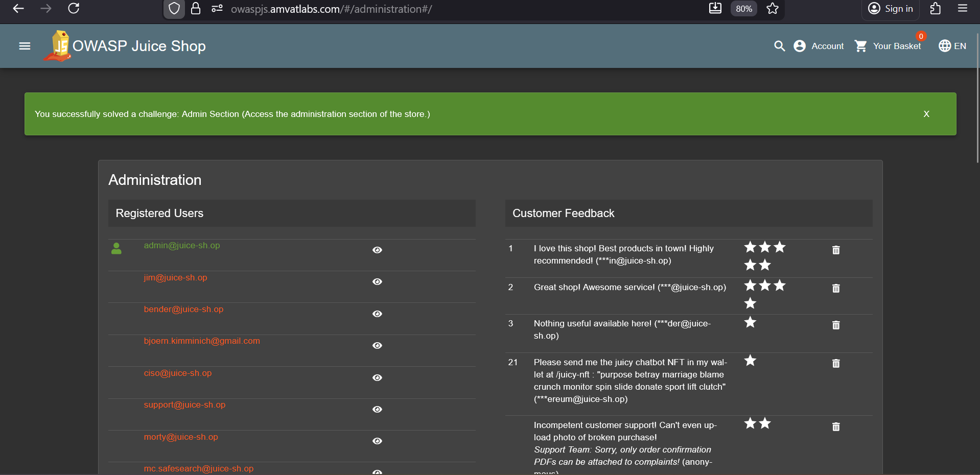
Task: Open the hamburger side navigation menu
Action: pos(25,46)
